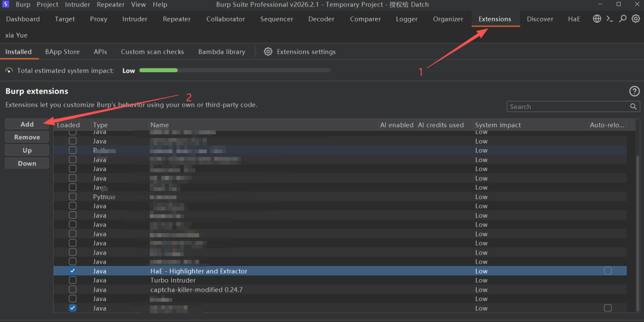Open the Help menu
The image size is (644, 322).
[160, 5]
